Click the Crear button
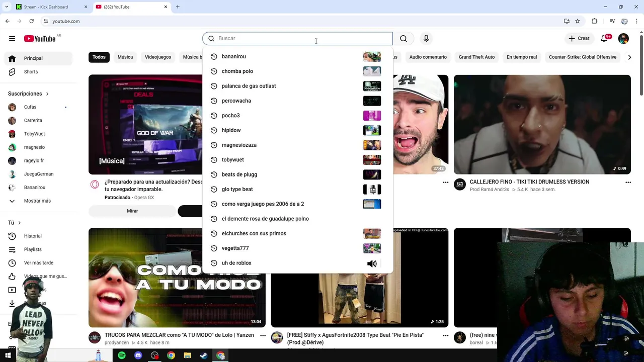The image size is (644, 362). (x=579, y=39)
